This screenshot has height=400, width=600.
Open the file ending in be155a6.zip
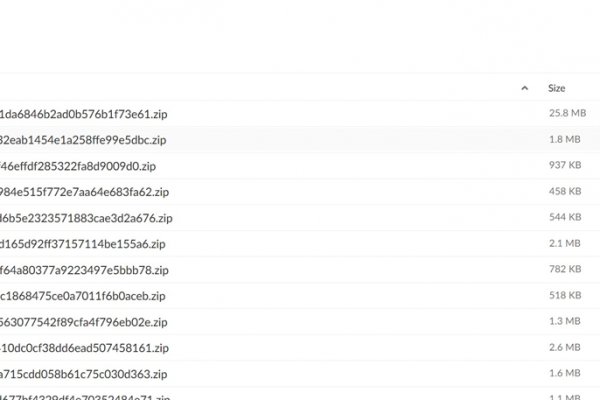(x=83, y=244)
